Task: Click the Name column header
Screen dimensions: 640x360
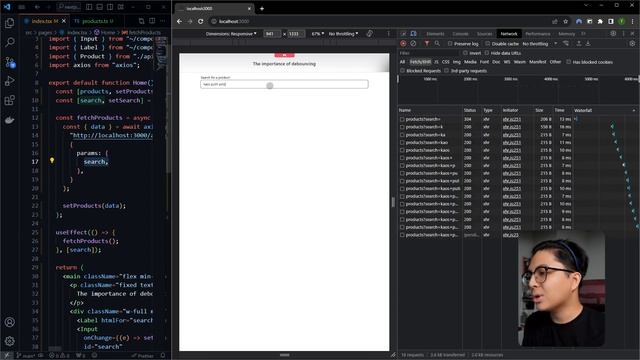Action: point(430,110)
